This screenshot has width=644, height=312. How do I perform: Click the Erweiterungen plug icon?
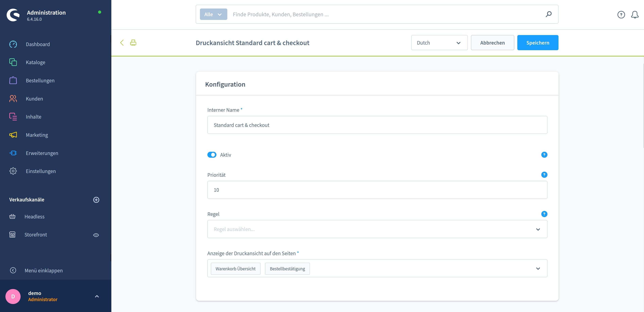click(x=13, y=153)
